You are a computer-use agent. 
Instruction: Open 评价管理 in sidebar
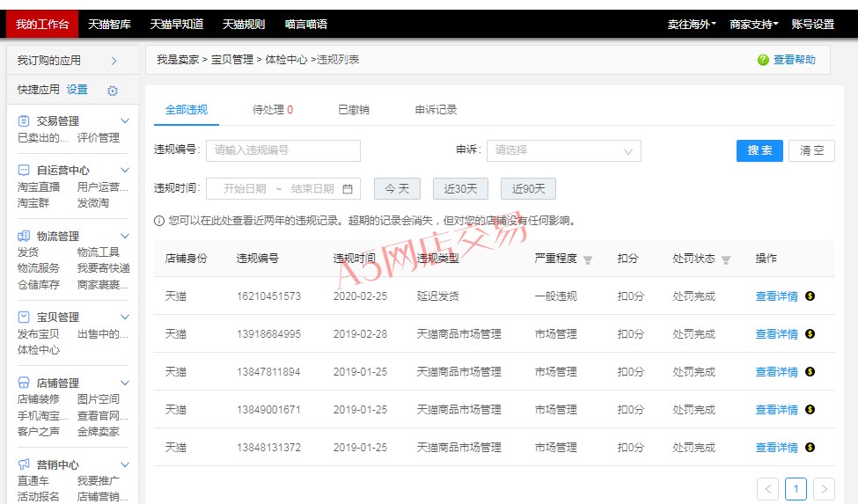tap(98, 138)
